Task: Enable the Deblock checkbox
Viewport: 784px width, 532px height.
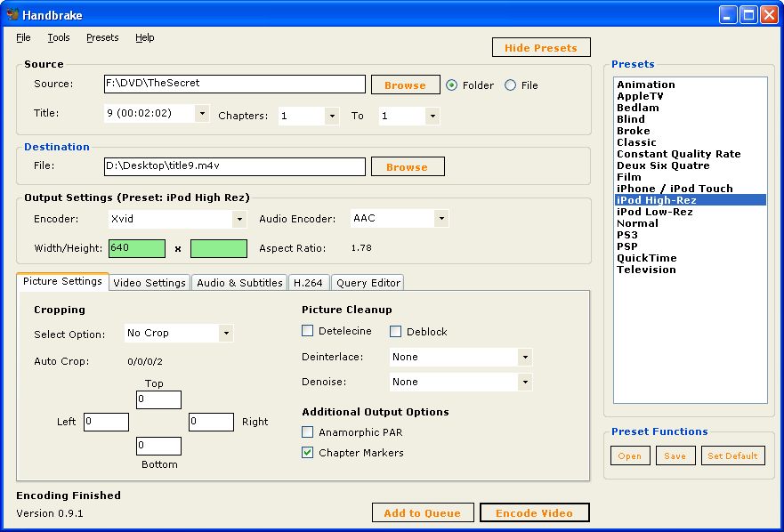Action: [x=396, y=332]
